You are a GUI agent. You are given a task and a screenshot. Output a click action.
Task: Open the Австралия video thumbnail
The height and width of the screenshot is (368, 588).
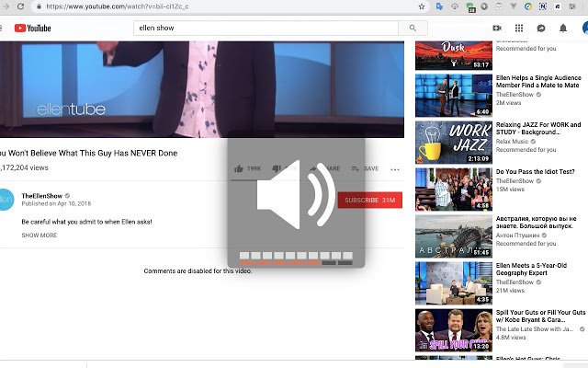tap(454, 236)
